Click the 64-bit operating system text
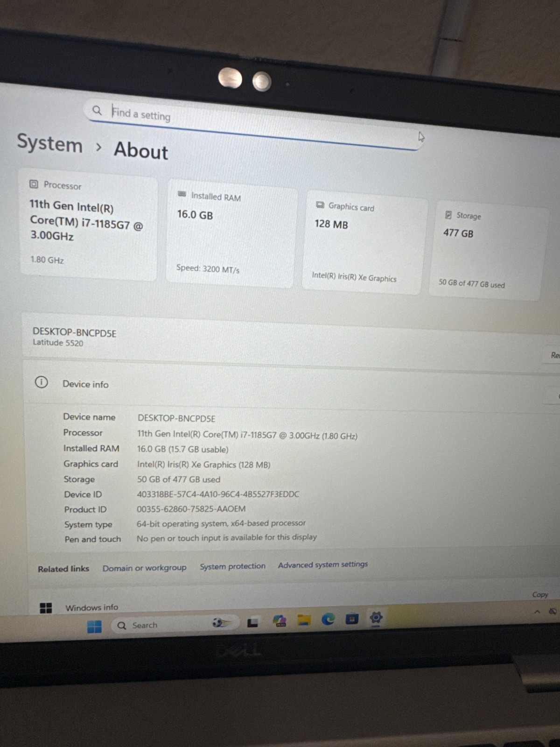Viewport: 560px width, 747px height. click(x=221, y=523)
